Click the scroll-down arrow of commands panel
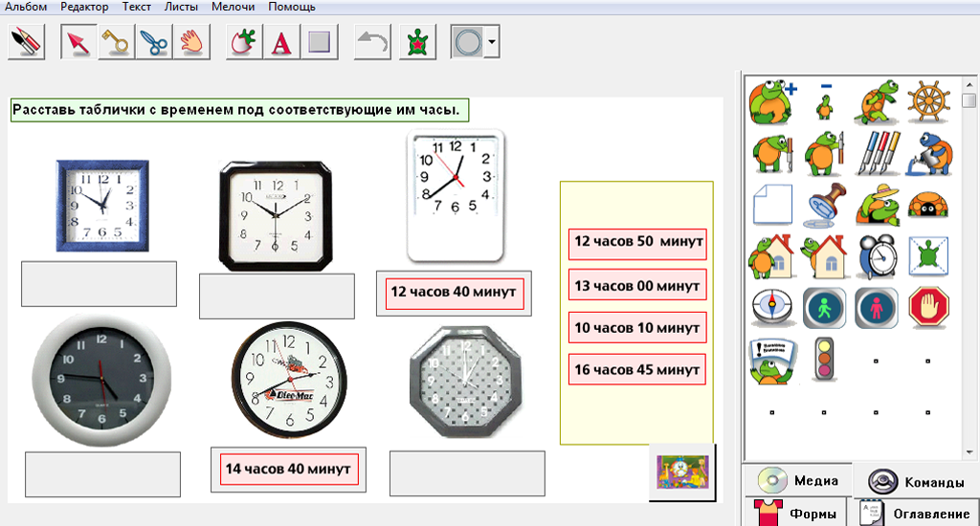This screenshot has width=980, height=526. click(969, 451)
